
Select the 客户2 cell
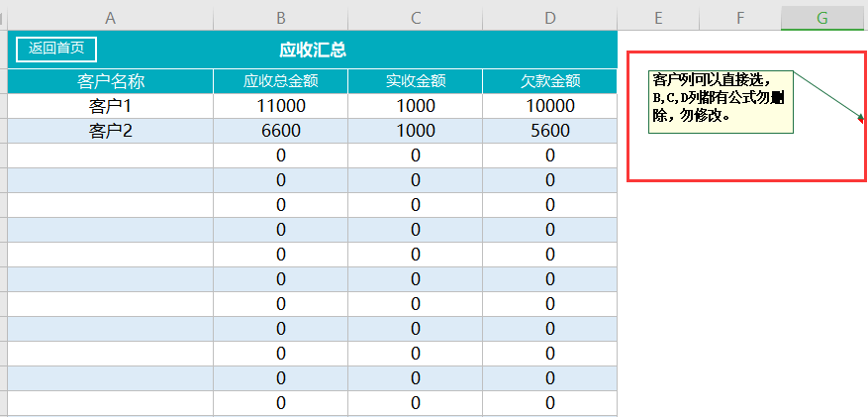click(x=111, y=131)
